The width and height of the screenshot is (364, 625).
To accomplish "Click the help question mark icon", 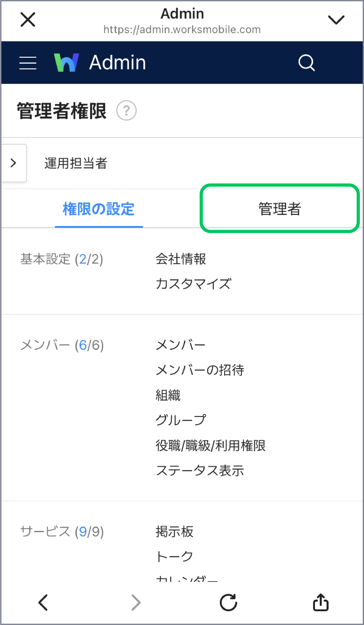I will (126, 110).
